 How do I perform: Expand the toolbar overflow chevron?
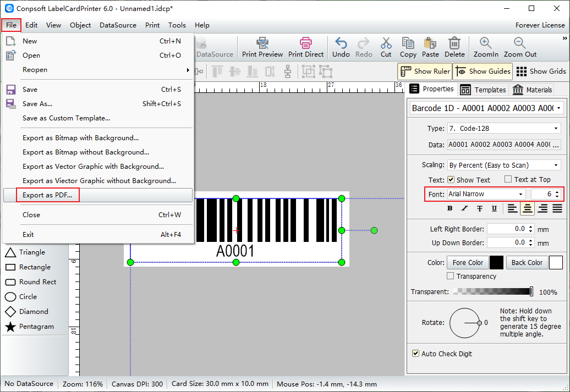(x=564, y=38)
